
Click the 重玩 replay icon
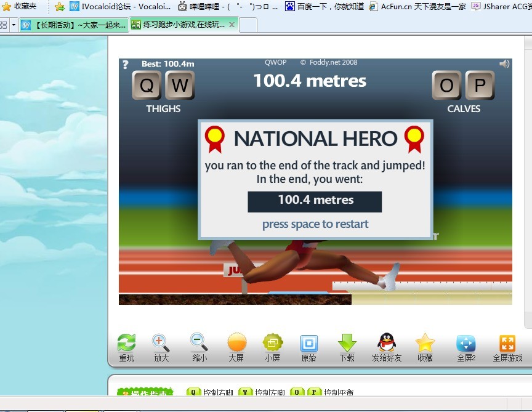click(126, 342)
